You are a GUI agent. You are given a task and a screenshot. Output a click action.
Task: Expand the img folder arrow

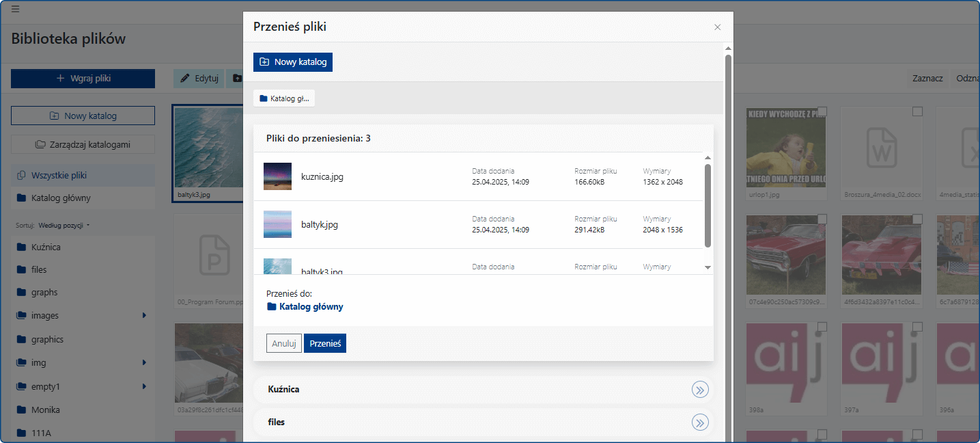click(144, 362)
